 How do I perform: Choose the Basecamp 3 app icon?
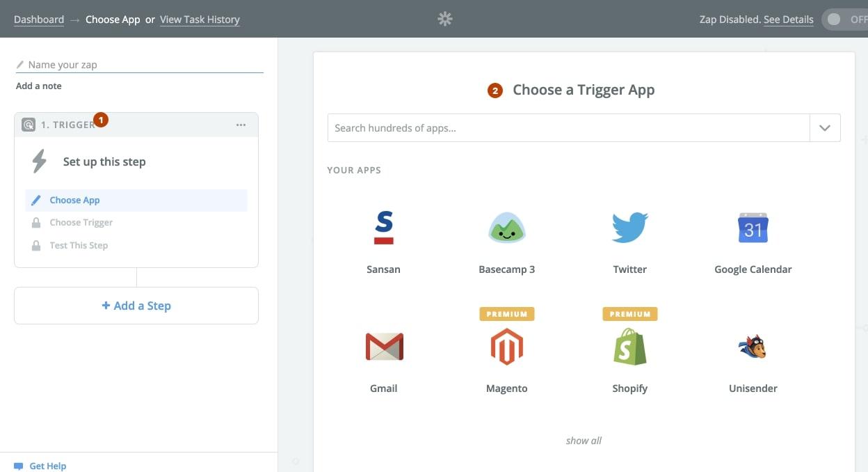coord(506,228)
